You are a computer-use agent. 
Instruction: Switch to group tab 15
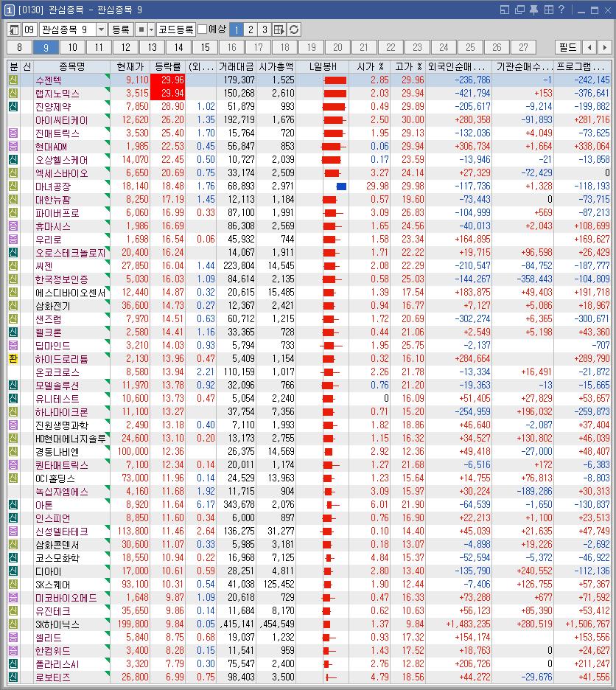[206, 47]
